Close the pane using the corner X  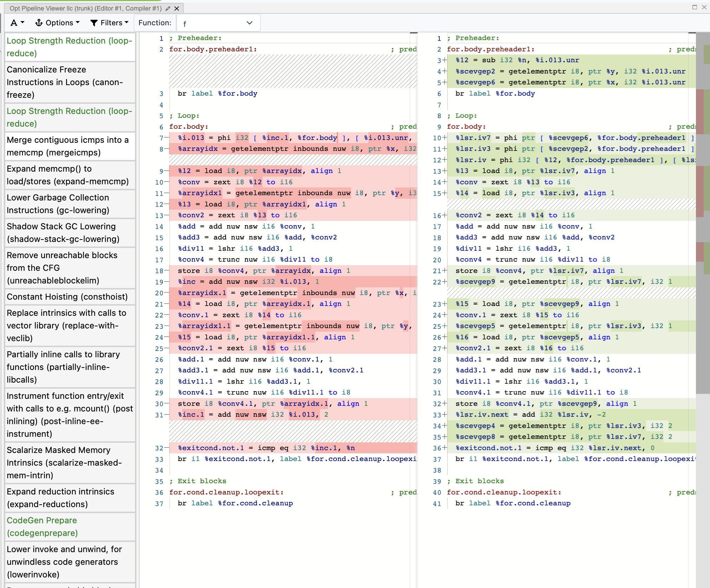[704, 7]
